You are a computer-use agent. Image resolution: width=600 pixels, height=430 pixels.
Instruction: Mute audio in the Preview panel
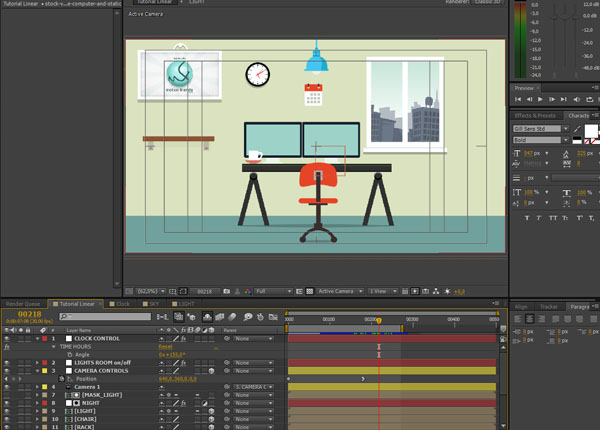tap(577, 99)
